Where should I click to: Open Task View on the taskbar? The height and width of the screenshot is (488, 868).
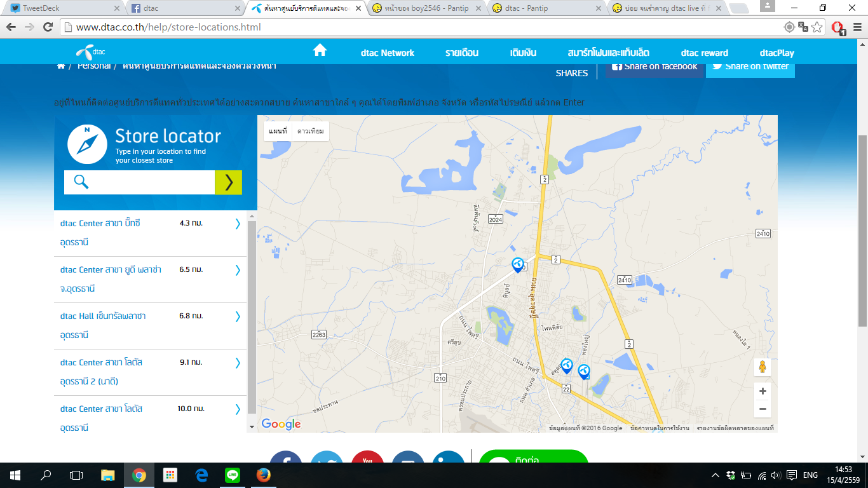coord(76,475)
